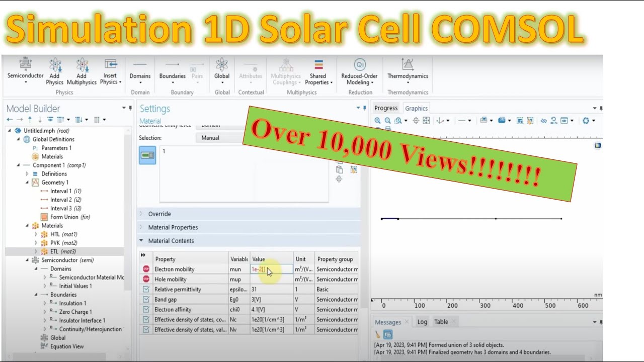Click the show/eye icon in Model Builder toolbar
This screenshot has width=644, height=362.
point(50,120)
